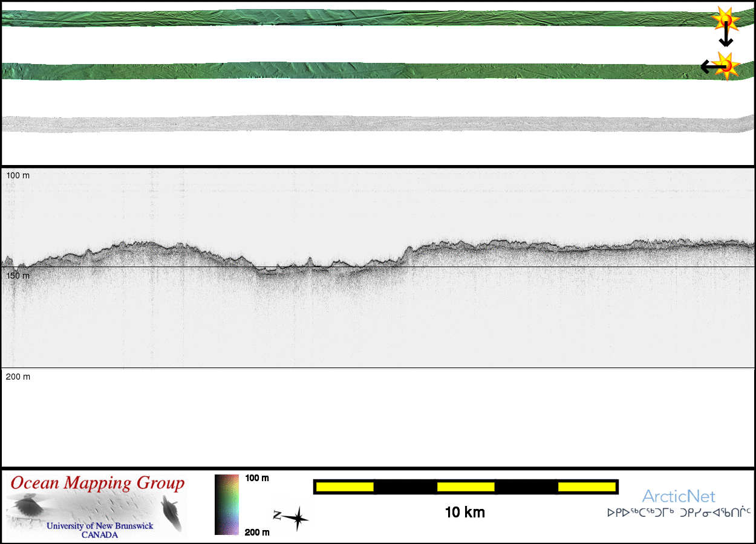The height and width of the screenshot is (544, 756).
Task: Open the Ocean Mapping Group logo
Action: click(x=97, y=505)
